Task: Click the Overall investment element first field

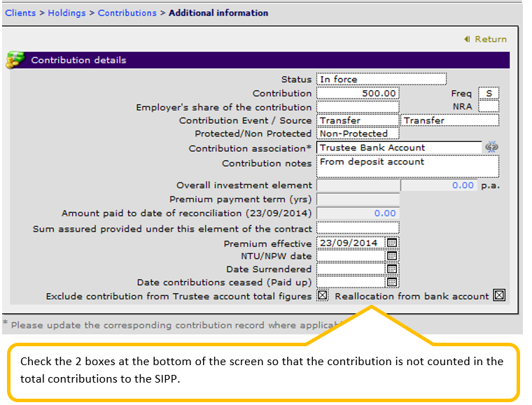Action: tap(358, 185)
